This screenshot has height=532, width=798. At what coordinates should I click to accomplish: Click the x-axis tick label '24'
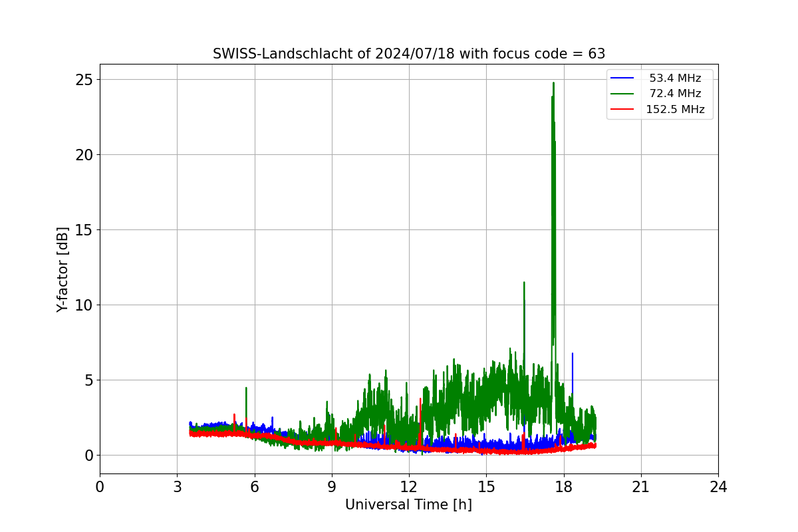[x=718, y=487]
